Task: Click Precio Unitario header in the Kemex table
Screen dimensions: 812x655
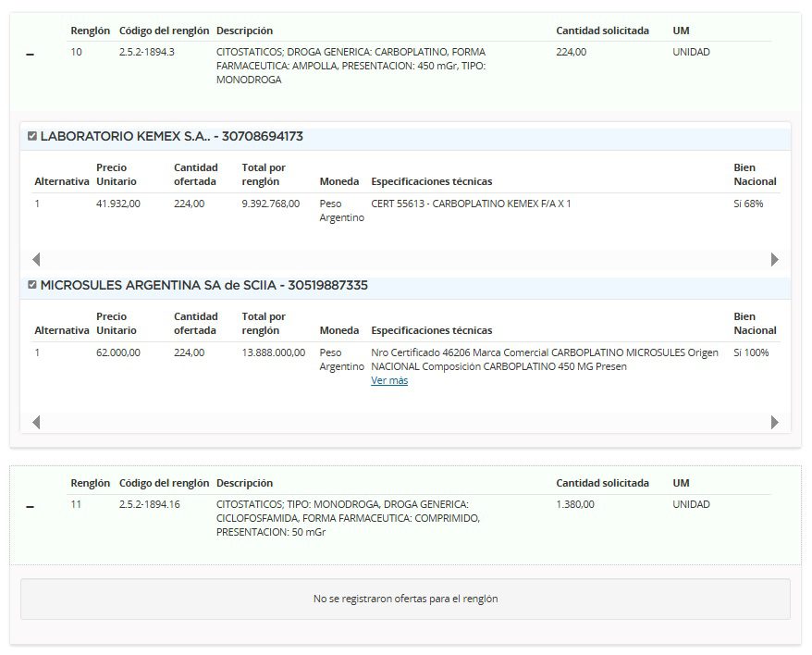Action: pos(116,174)
